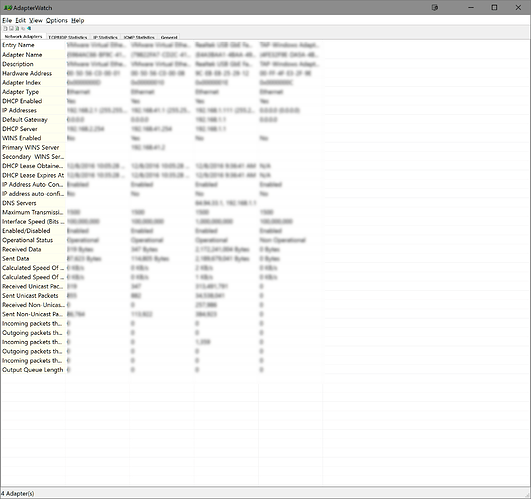Click the gray fourth toolbar icon
The image size is (531, 499).
(23, 28)
